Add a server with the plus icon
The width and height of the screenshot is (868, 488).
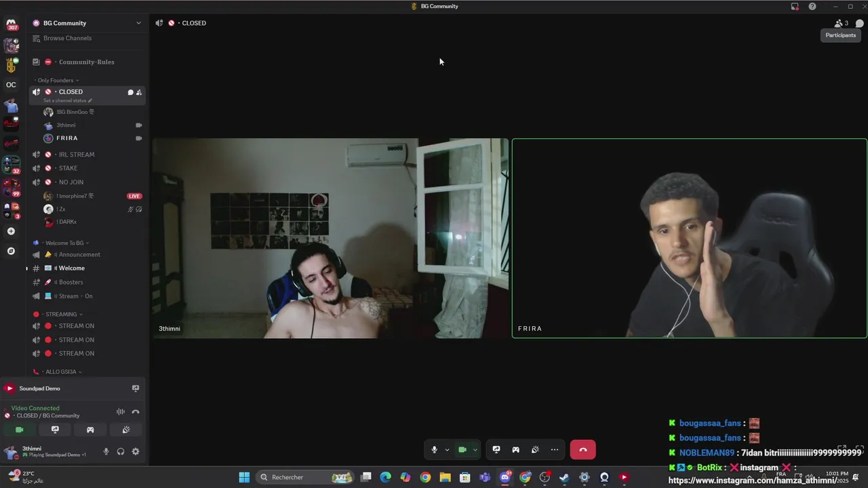click(x=11, y=231)
